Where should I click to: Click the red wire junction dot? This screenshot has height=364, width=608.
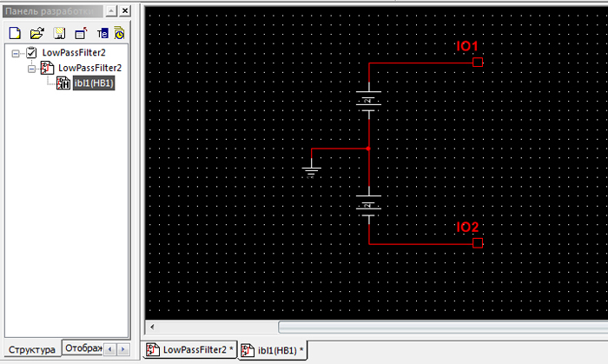[368, 149]
